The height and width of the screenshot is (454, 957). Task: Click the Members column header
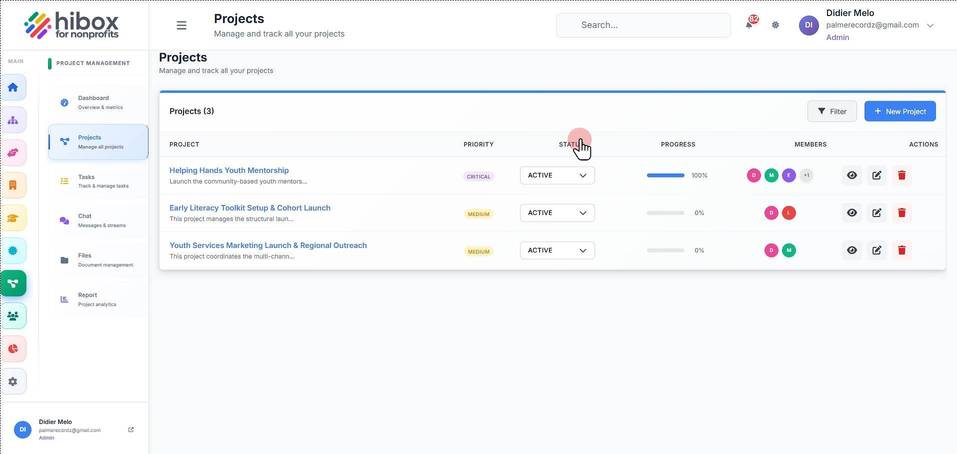click(811, 145)
